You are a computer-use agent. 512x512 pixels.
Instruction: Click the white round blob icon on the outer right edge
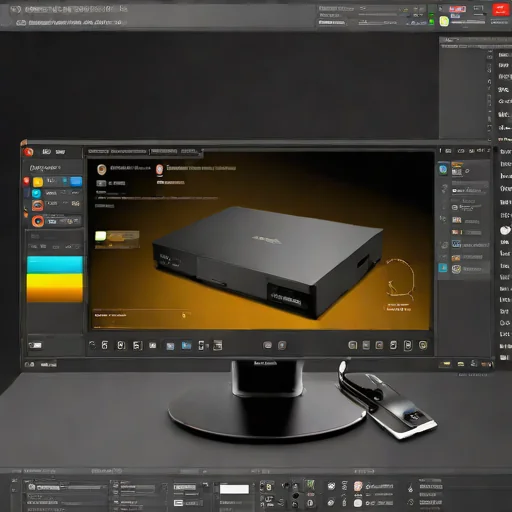[505, 230]
